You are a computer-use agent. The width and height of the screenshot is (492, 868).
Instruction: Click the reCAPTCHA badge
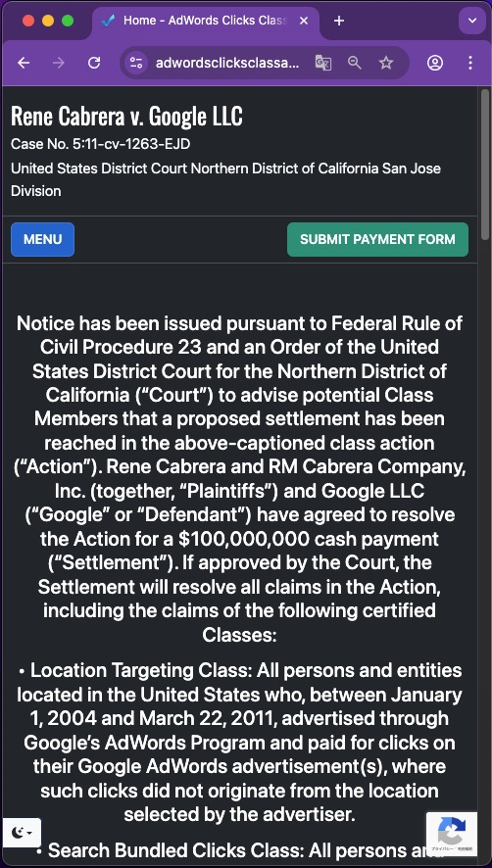452,835
